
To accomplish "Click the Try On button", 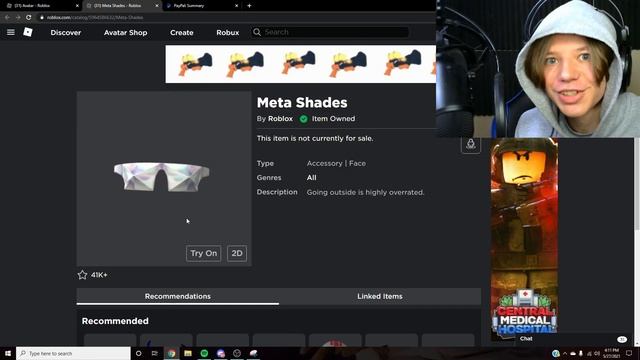I will point(203,253).
